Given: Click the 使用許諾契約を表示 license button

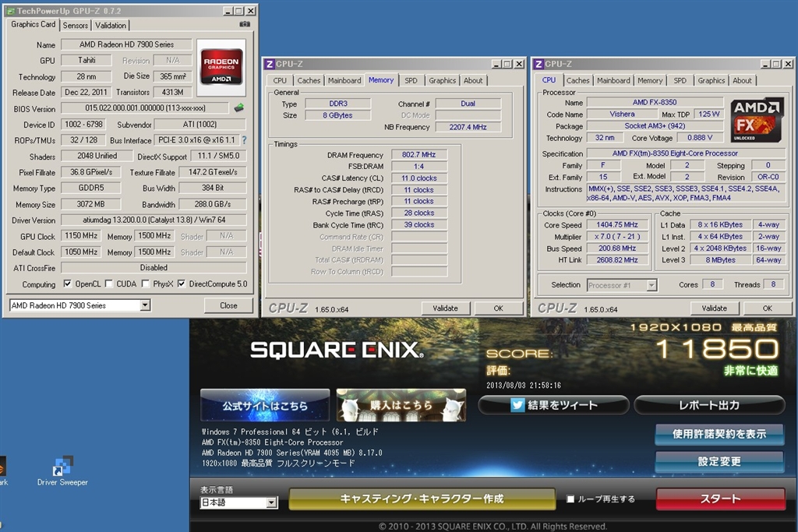Looking at the screenshot, I should pos(719,434).
